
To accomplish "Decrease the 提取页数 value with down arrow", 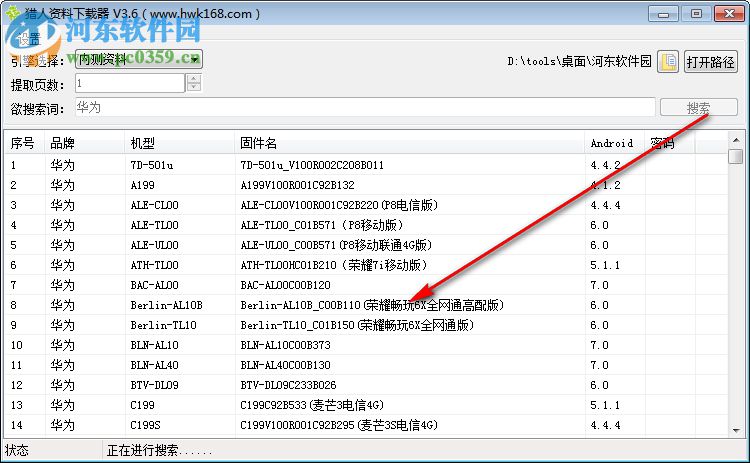I will click(x=194, y=88).
